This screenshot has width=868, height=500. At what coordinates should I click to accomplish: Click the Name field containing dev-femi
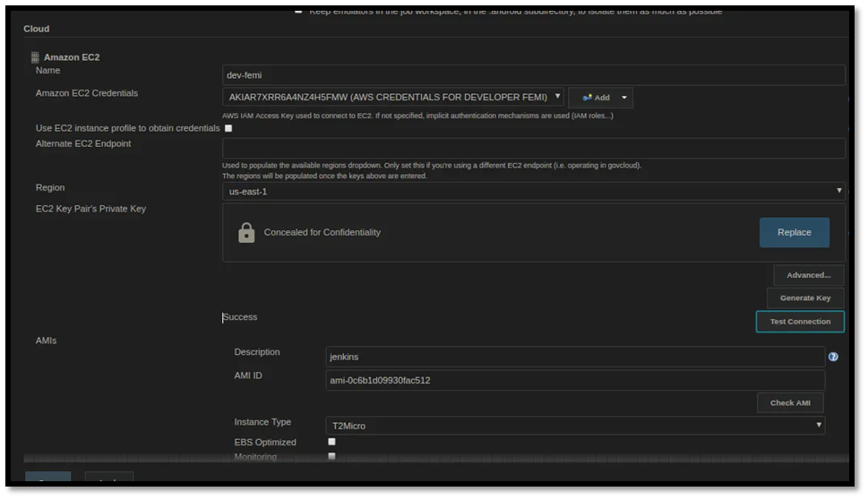533,75
